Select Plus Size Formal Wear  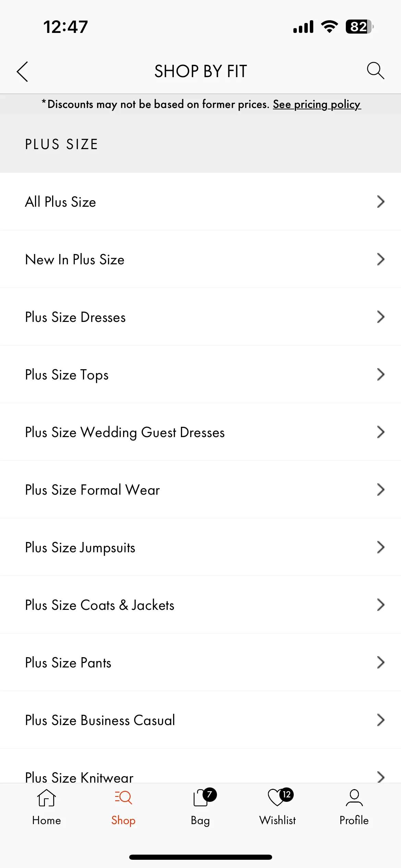200,490
